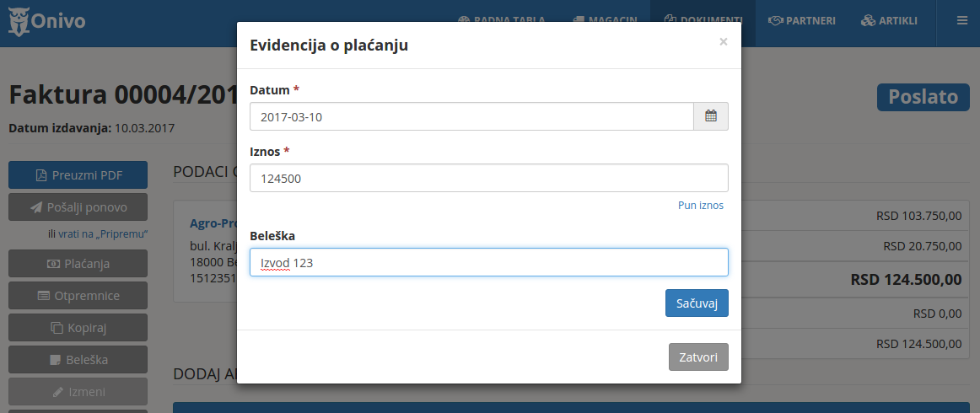Click the Kopiraj copy button
The height and width of the screenshot is (413, 980).
[78, 328]
